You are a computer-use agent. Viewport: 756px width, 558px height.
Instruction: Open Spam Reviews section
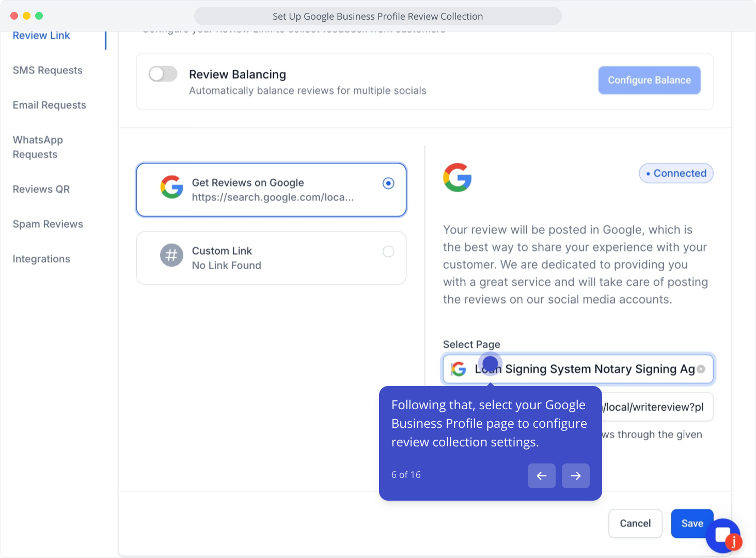[48, 224]
